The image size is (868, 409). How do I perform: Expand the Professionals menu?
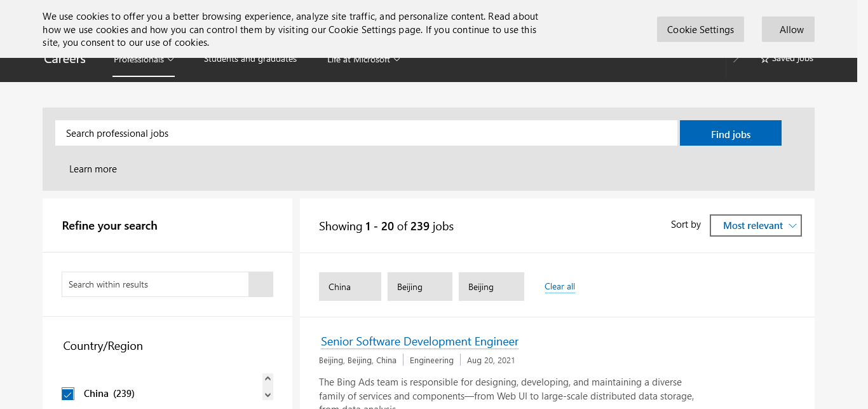tap(144, 60)
